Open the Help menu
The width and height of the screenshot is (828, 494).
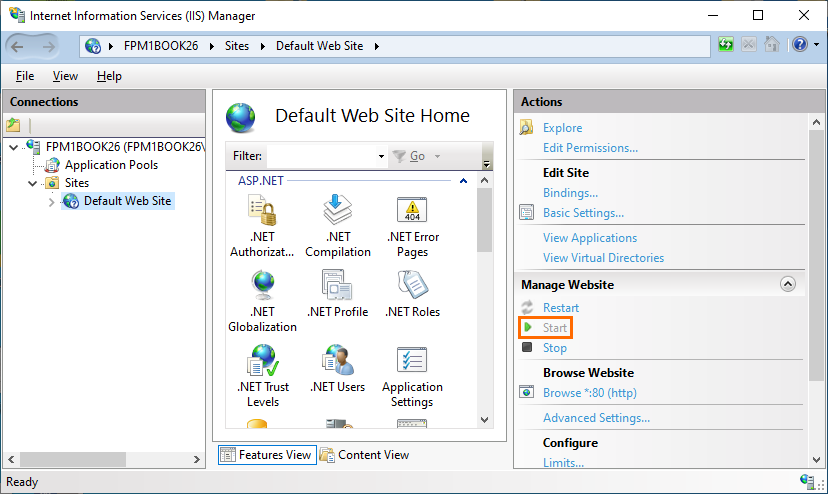(109, 76)
